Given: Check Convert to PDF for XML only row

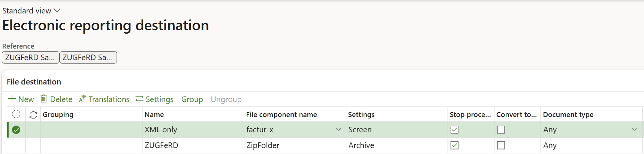Looking at the screenshot, I should coord(501,130).
